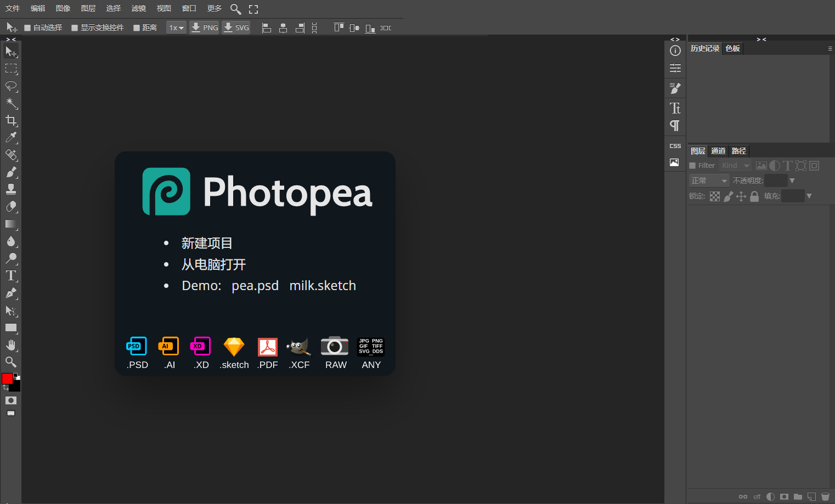Image resolution: width=835 pixels, height=504 pixels.
Task: Toggle fullscreen mode icon
Action: (x=253, y=9)
